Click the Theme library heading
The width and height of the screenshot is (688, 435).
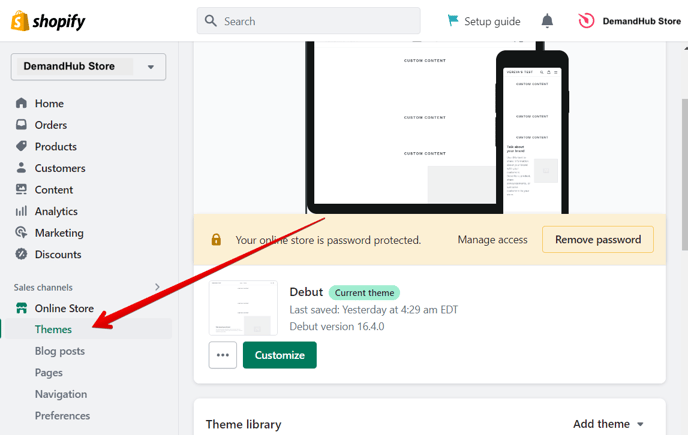[x=244, y=424]
